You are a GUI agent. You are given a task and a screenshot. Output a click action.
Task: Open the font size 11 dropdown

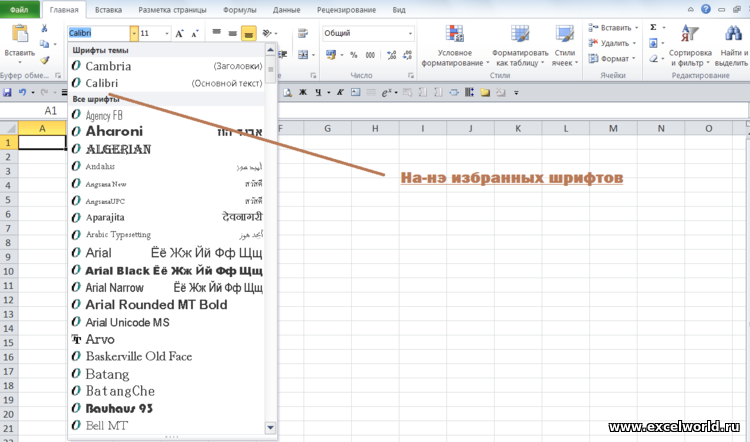(167, 33)
